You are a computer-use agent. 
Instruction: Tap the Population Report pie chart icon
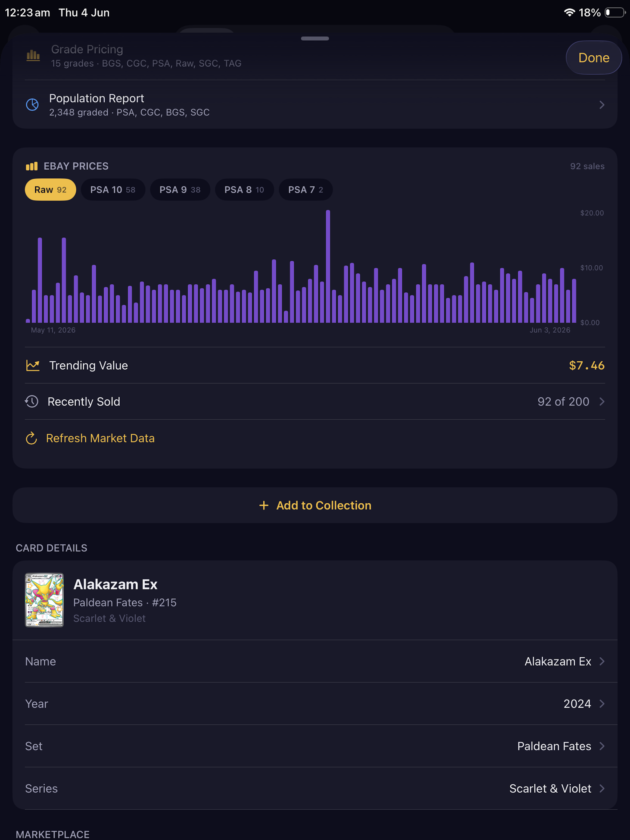pos(32,105)
